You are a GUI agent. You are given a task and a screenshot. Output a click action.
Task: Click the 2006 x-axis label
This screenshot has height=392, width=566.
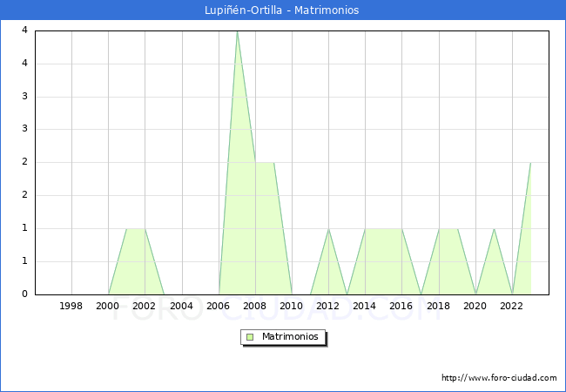(218, 306)
